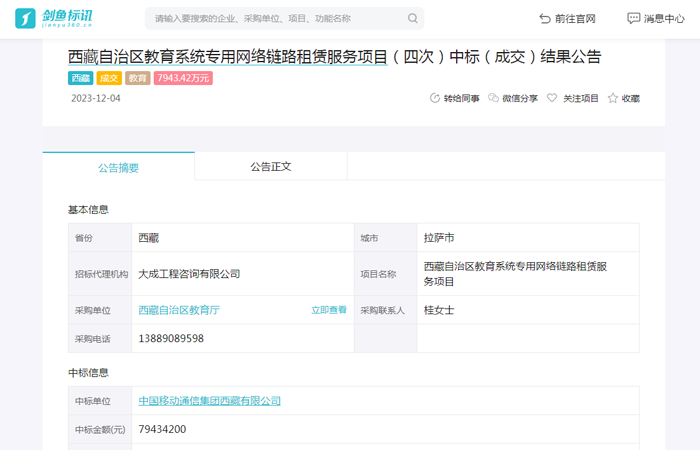This screenshot has width=700, height=450.
Task: Click the date 2023-12-04
Action: [96, 98]
